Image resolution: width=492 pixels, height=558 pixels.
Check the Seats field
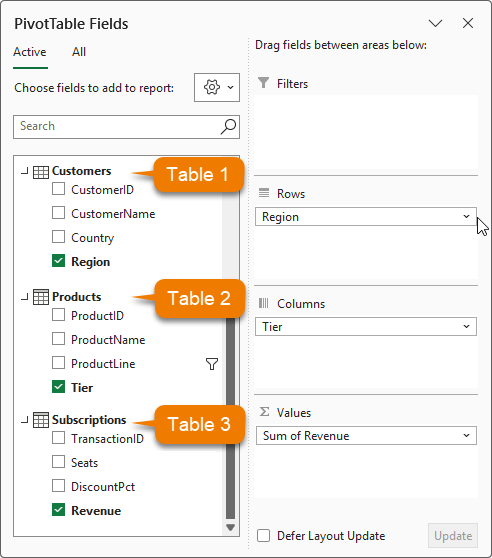click(58, 462)
